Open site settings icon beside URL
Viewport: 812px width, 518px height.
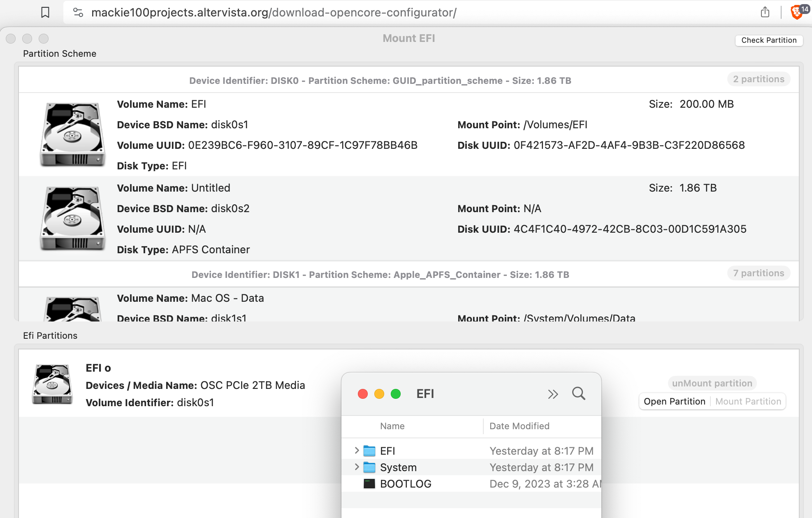[78, 12]
